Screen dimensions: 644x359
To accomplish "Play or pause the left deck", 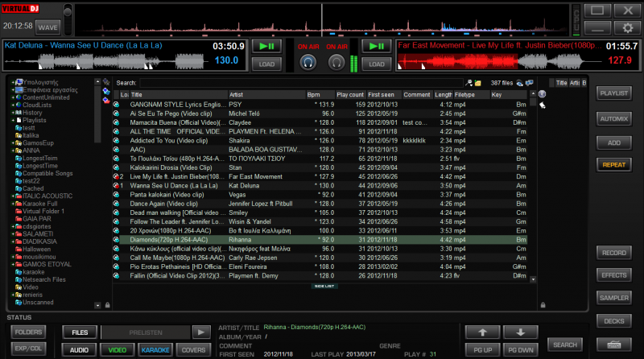I will pyautogui.click(x=266, y=46).
